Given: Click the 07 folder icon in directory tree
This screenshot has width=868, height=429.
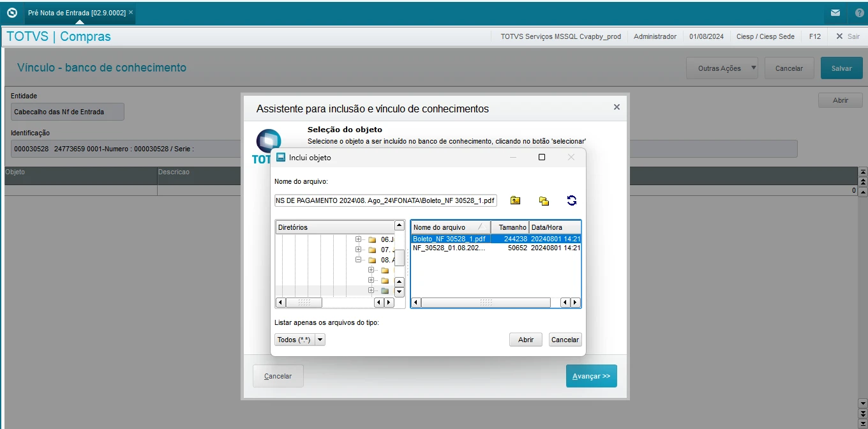Looking at the screenshot, I should pyautogui.click(x=372, y=250).
